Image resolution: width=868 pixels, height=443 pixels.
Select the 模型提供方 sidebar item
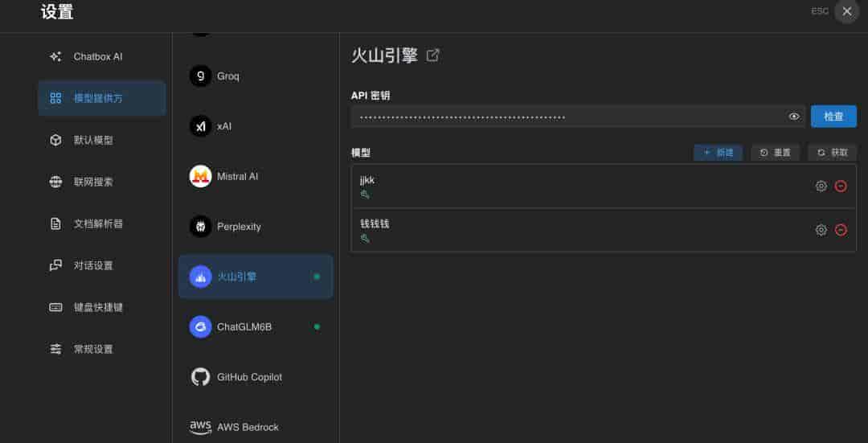click(102, 98)
